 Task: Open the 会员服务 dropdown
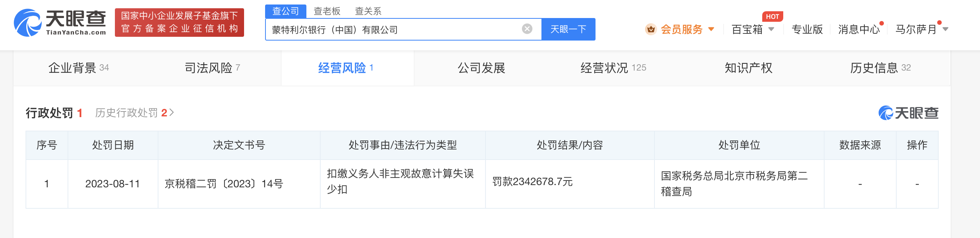(682, 30)
